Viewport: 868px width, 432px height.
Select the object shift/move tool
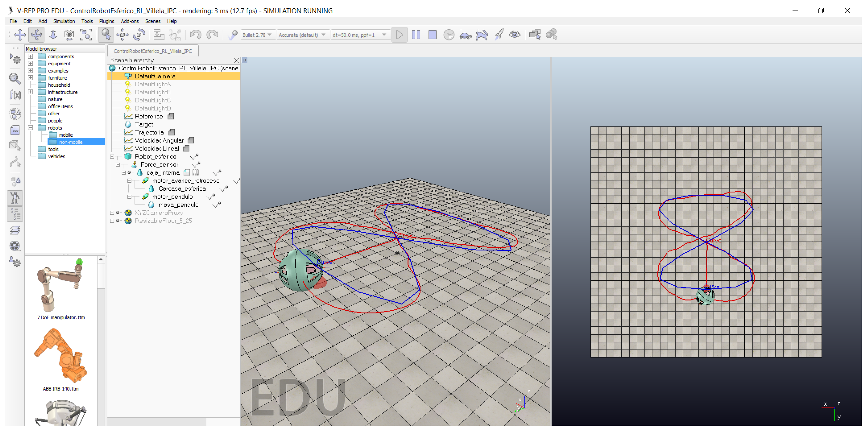coord(122,35)
